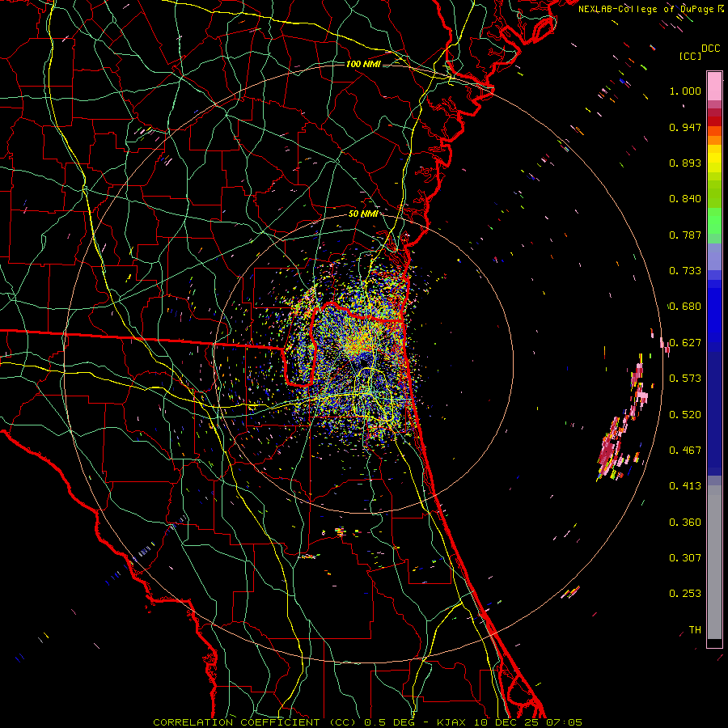Click the 0.680 legend value
The width and height of the screenshot is (728, 728).
pyautogui.click(x=685, y=307)
